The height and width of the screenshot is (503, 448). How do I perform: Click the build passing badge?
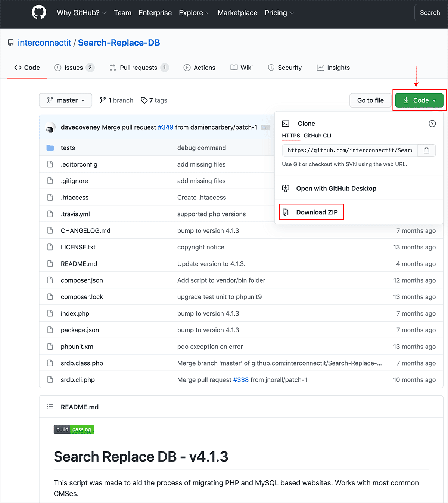coord(74,429)
